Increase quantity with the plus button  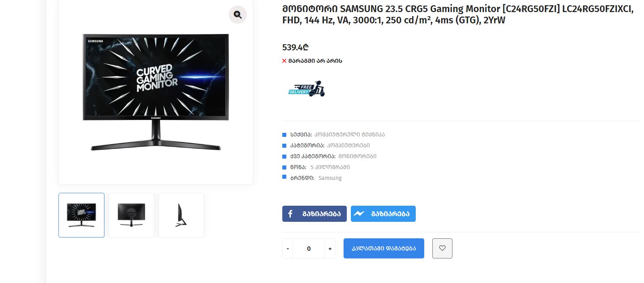click(x=330, y=248)
